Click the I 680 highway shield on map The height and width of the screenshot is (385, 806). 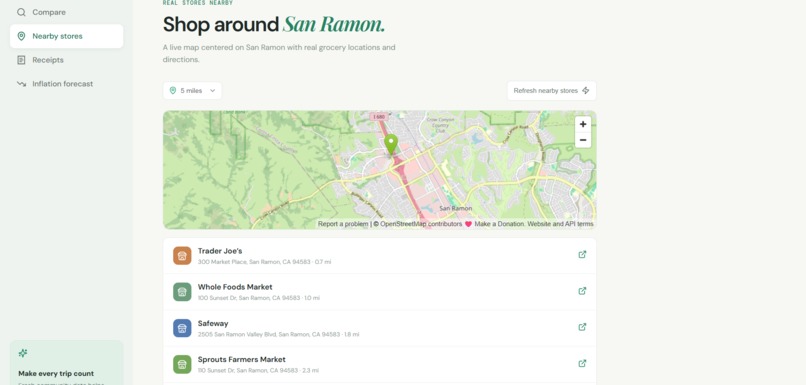(379, 117)
